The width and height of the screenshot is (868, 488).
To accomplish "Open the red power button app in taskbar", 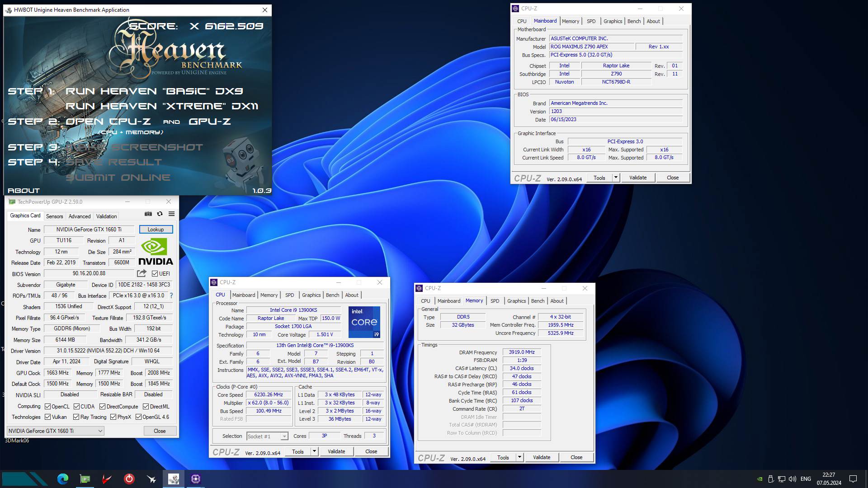I will [129, 479].
